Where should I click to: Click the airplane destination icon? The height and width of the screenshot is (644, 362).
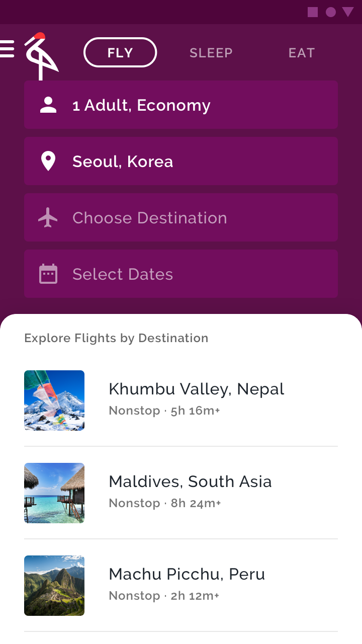48,218
